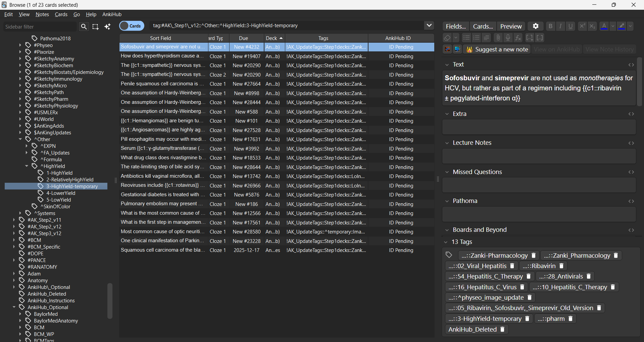This screenshot has height=342, width=644.
Task: Click the Preview button
Action: 511,26
